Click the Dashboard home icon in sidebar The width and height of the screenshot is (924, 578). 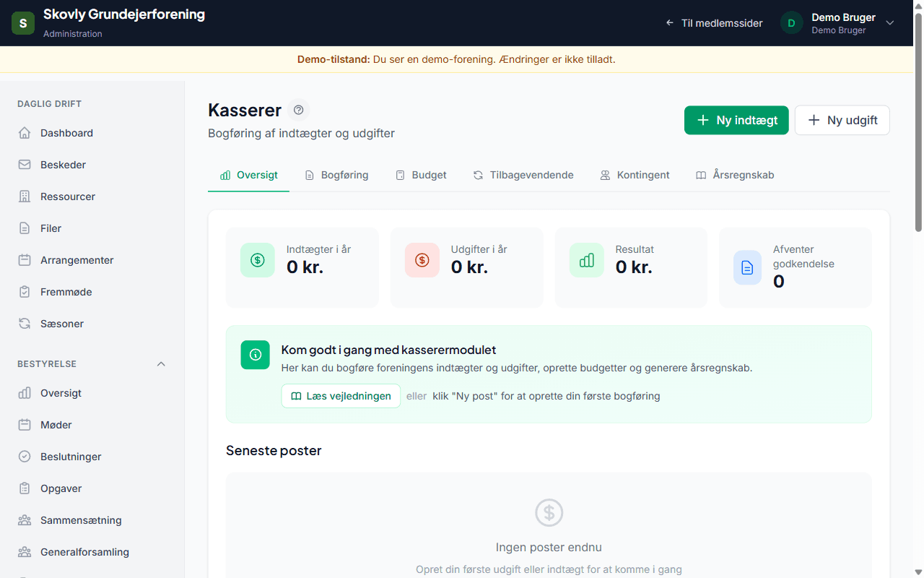point(25,133)
